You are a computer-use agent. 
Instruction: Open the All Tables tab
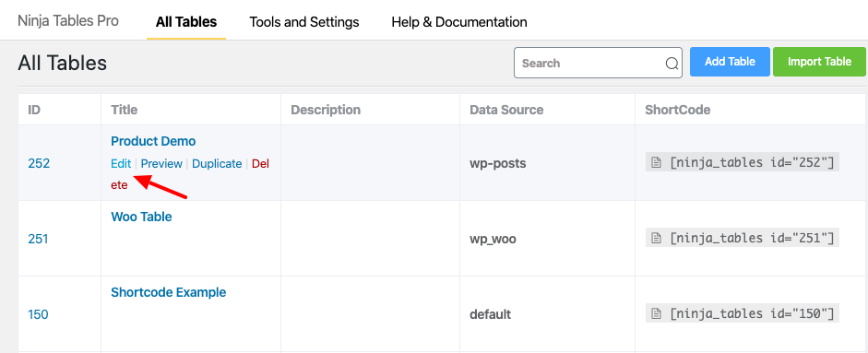(x=186, y=22)
